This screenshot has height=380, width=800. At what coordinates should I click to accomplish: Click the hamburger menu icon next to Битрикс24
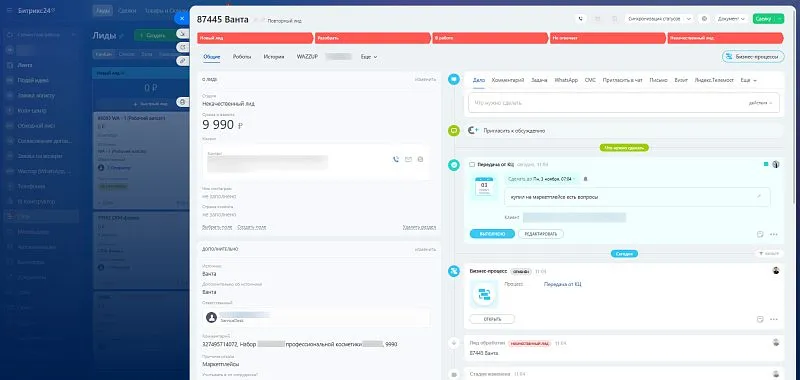pyautogui.click(x=10, y=10)
